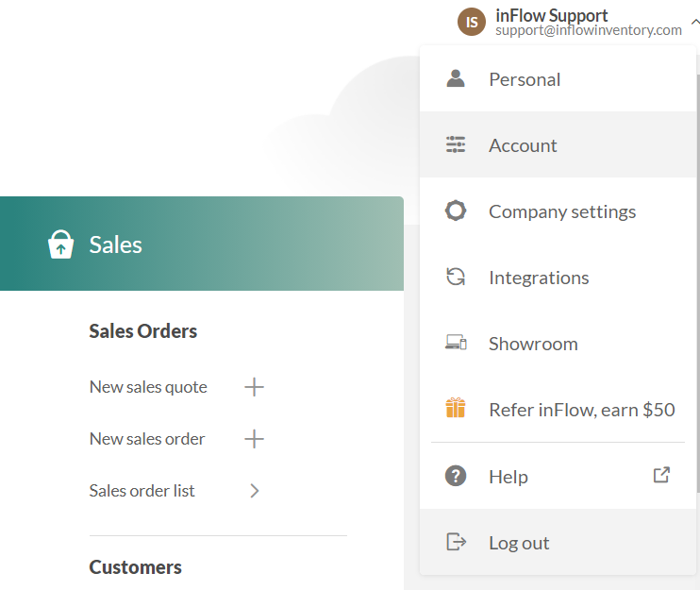Click the Integrations sync icon

456,277
